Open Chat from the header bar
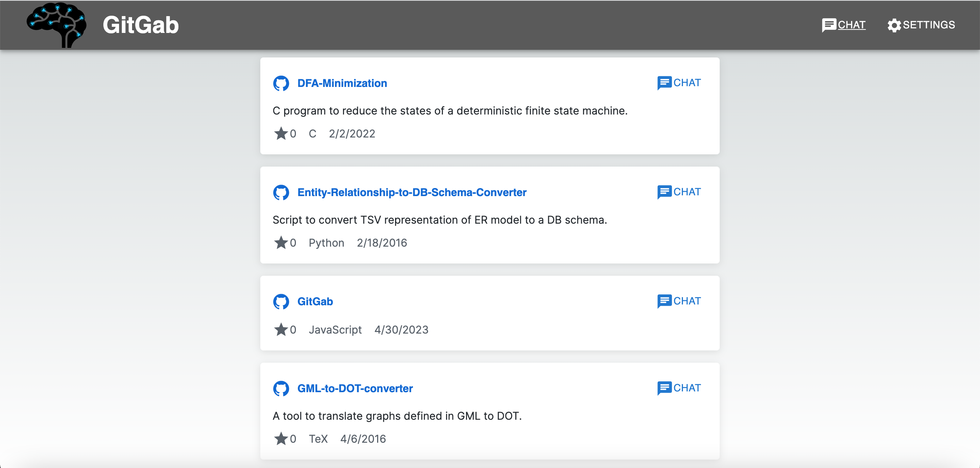This screenshot has height=468, width=980. coord(844,25)
